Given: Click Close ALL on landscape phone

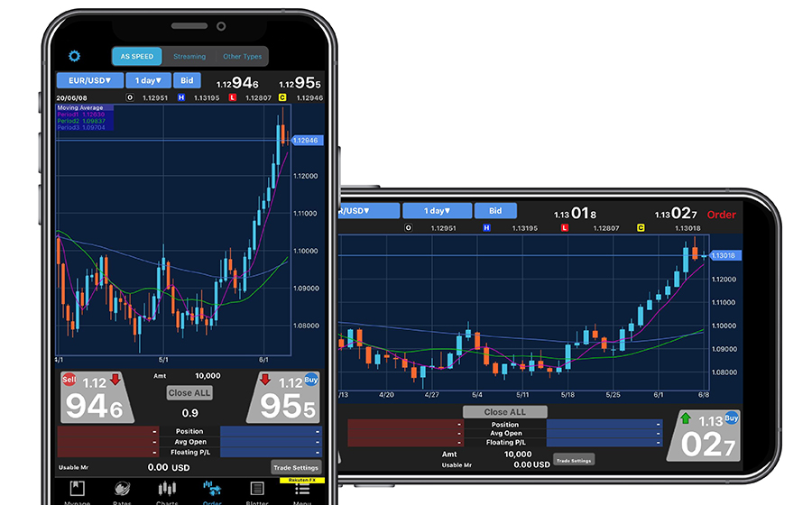Looking at the screenshot, I should click(505, 412).
